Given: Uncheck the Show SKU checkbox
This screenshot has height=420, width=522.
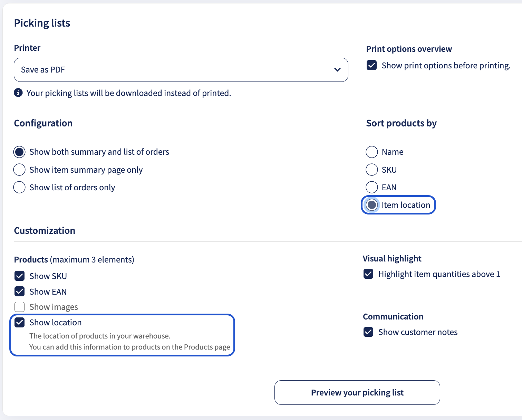Looking at the screenshot, I should click(x=20, y=276).
